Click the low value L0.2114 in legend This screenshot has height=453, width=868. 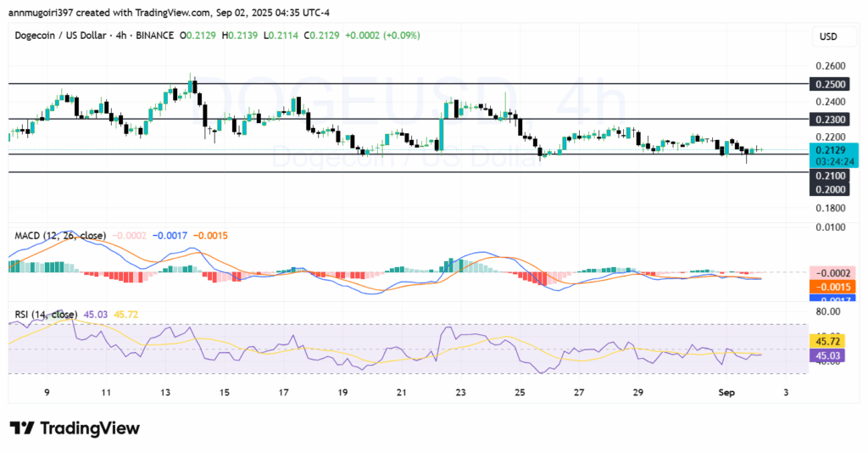tap(281, 36)
